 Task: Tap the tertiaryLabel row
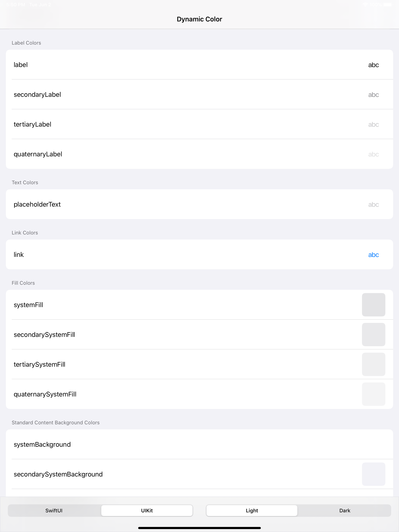199,124
